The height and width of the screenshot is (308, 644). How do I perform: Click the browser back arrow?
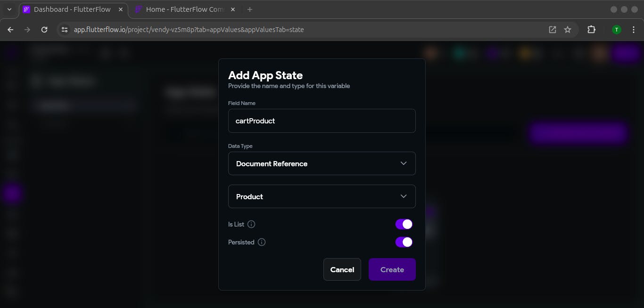(x=10, y=30)
